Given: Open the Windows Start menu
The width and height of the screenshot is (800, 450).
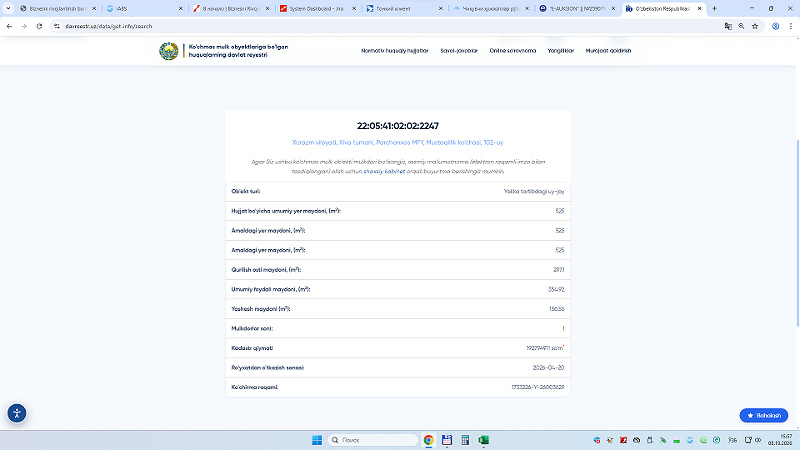Looking at the screenshot, I should coord(317,440).
